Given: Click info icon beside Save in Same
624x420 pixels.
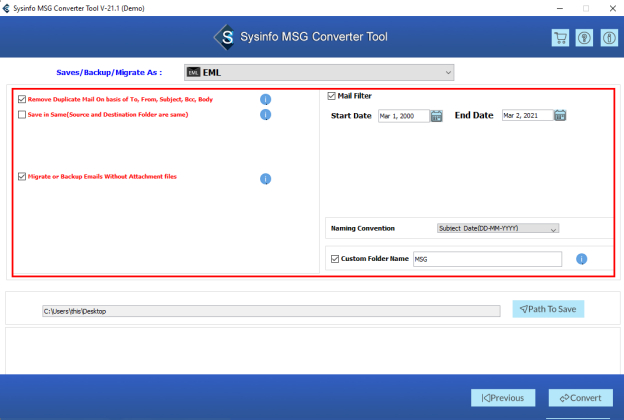Looking at the screenshot, I should [266, 115].
